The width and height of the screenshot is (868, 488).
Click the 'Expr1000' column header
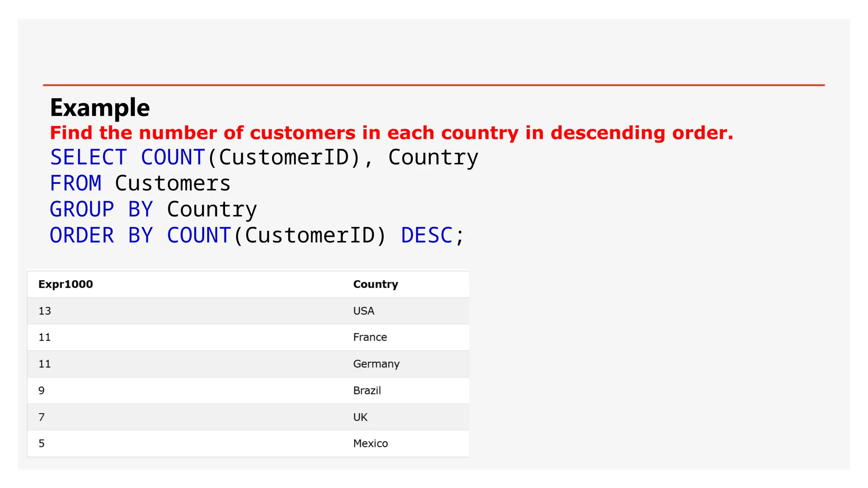[x=66, y=284]
